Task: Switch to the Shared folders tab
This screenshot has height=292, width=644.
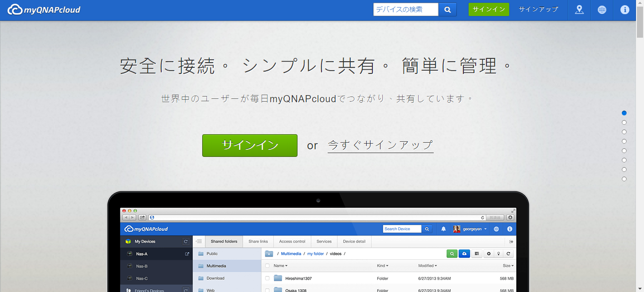Action: click(x=224, y=242)
